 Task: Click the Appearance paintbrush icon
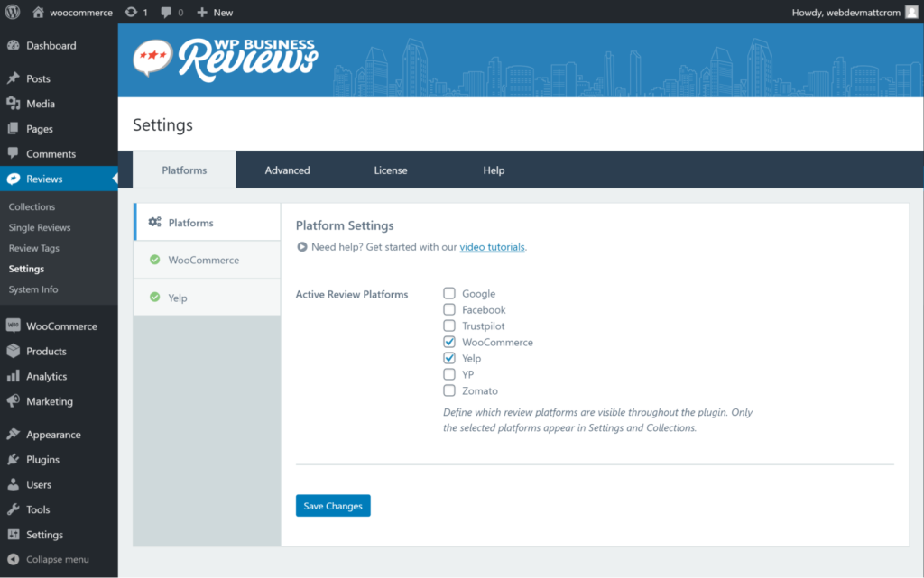click(x=14, y=435)
